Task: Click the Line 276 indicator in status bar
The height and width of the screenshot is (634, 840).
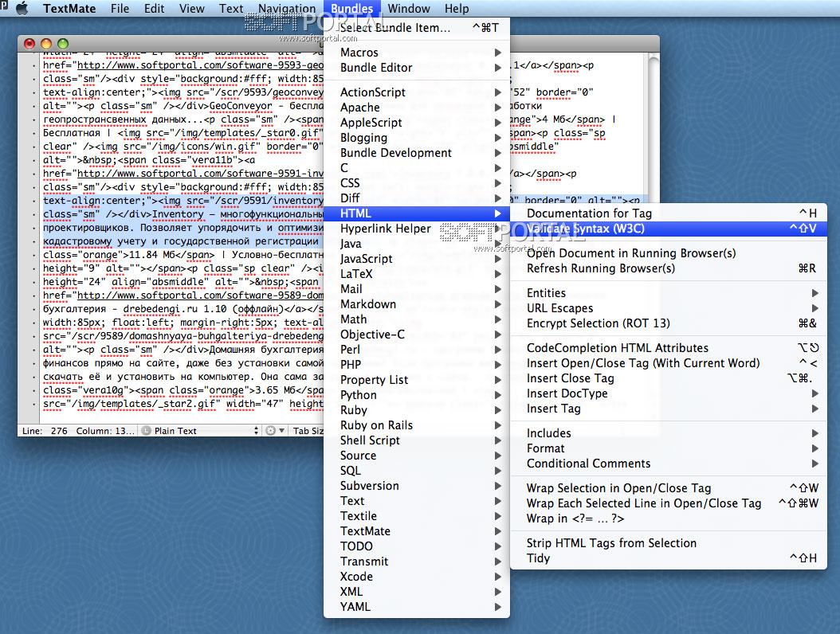Action: click(45, 431)
